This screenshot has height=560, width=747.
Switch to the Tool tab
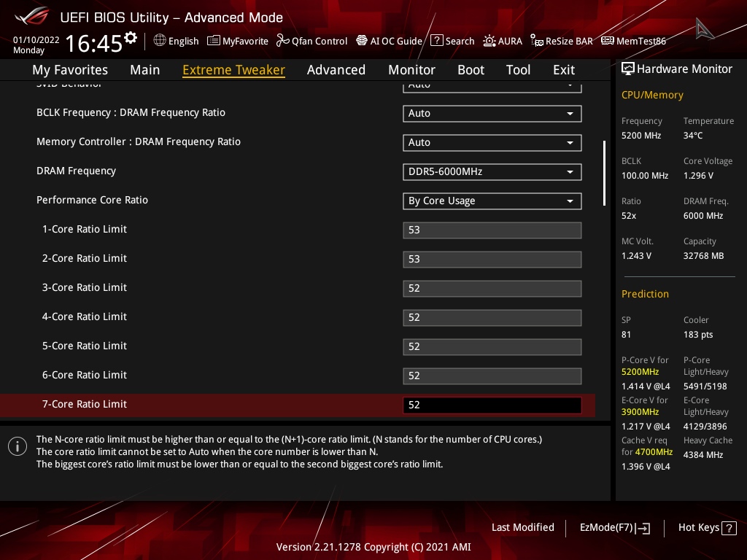519,70
